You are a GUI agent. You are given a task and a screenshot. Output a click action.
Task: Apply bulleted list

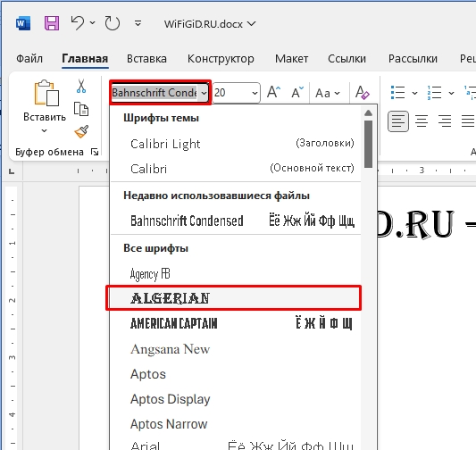pos(398,92)
